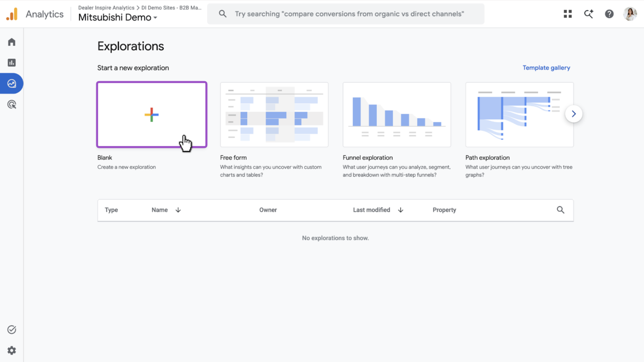Open the user account avatar
The width and height of the screenshot is (644, 362).
630,14
